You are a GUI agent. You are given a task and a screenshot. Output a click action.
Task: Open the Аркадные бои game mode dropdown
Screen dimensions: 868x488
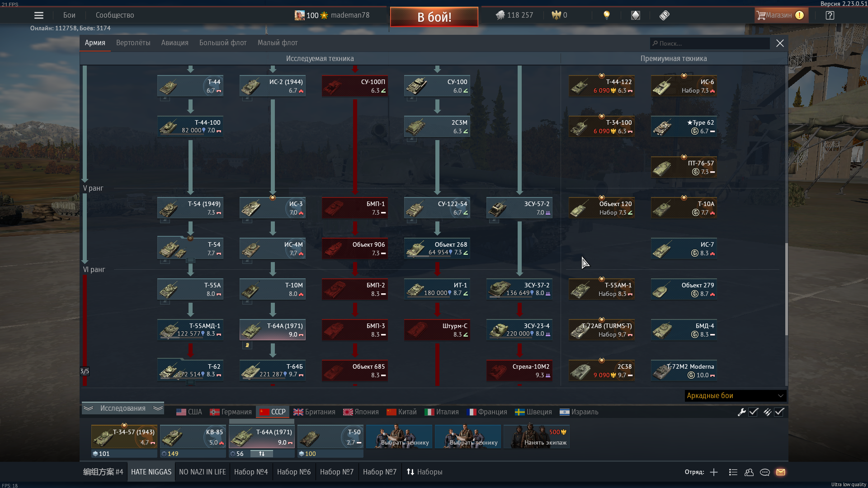(736, 396)
